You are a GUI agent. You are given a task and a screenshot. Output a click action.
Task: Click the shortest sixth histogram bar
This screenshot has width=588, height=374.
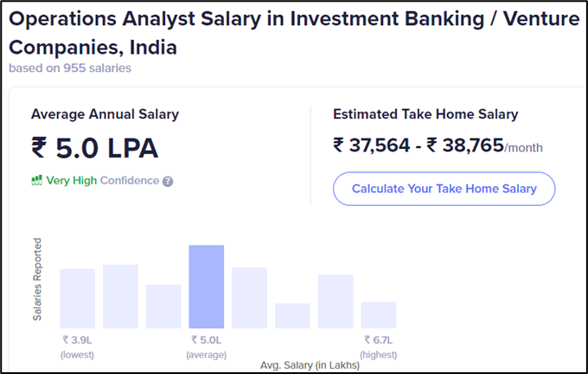(x=292, y=316)
